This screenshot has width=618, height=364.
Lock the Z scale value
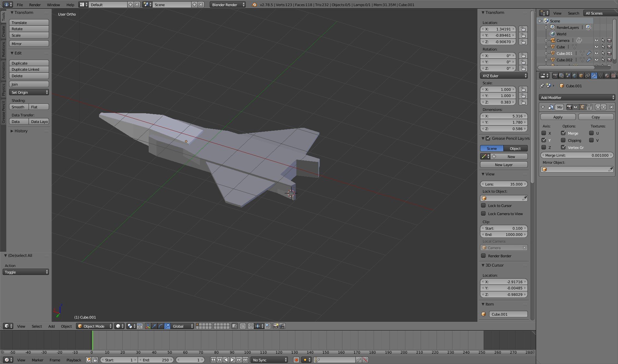point(523,102)
